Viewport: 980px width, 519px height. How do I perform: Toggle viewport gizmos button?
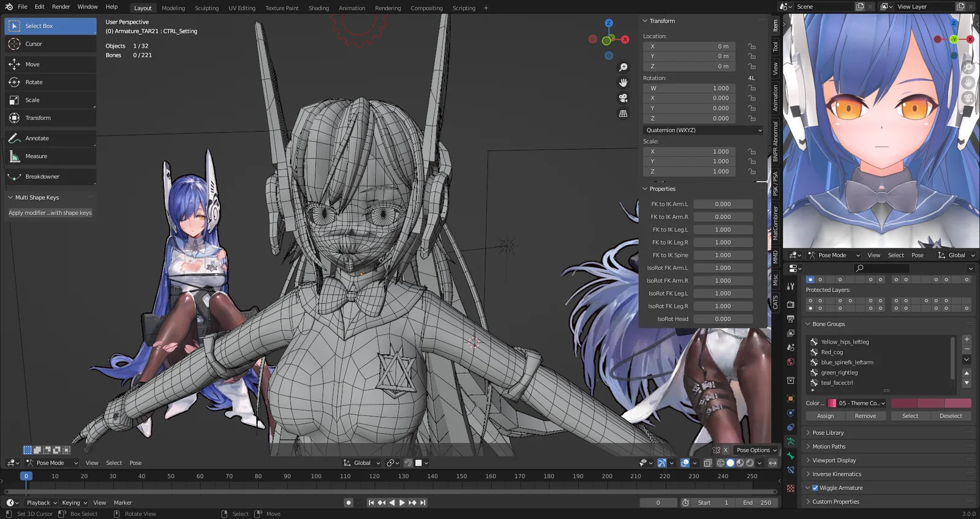coord(661,463)
